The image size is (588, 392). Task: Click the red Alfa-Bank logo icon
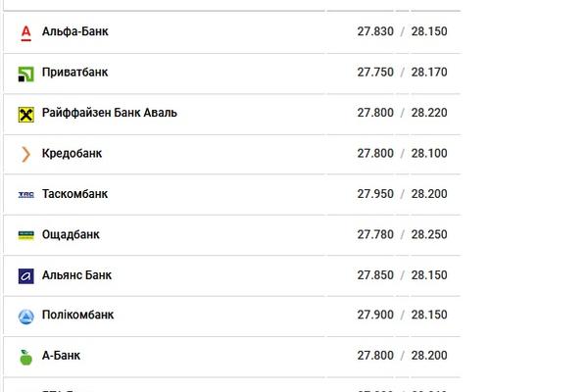(x=25, y=33)
